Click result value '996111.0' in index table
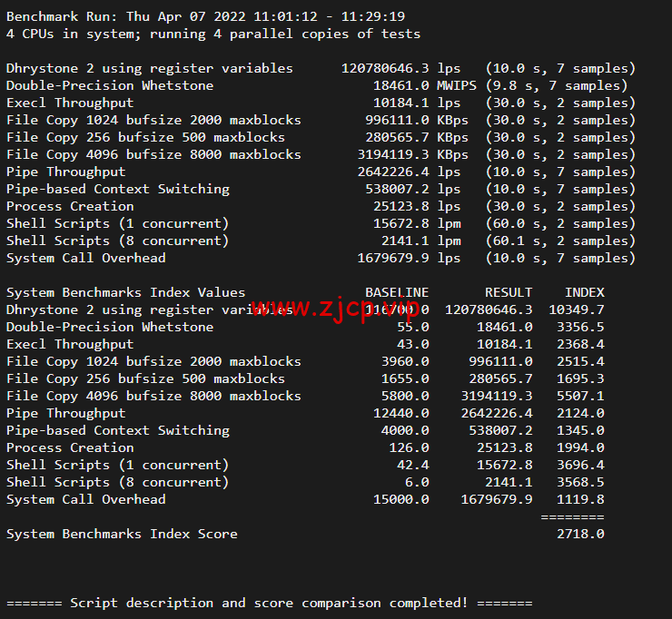The width and height of the screenshot is (672, 619). [x=500, y=361]
